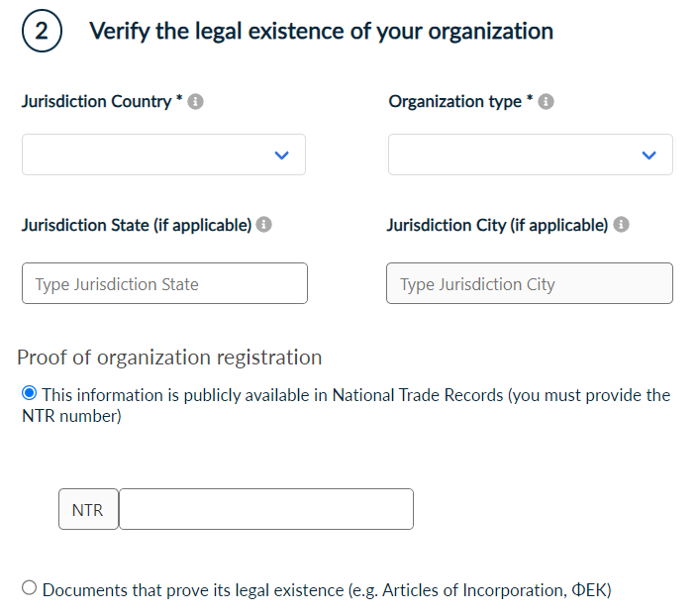Choose the 'Documents that prove its legal existence' radio

coord(29,588)
